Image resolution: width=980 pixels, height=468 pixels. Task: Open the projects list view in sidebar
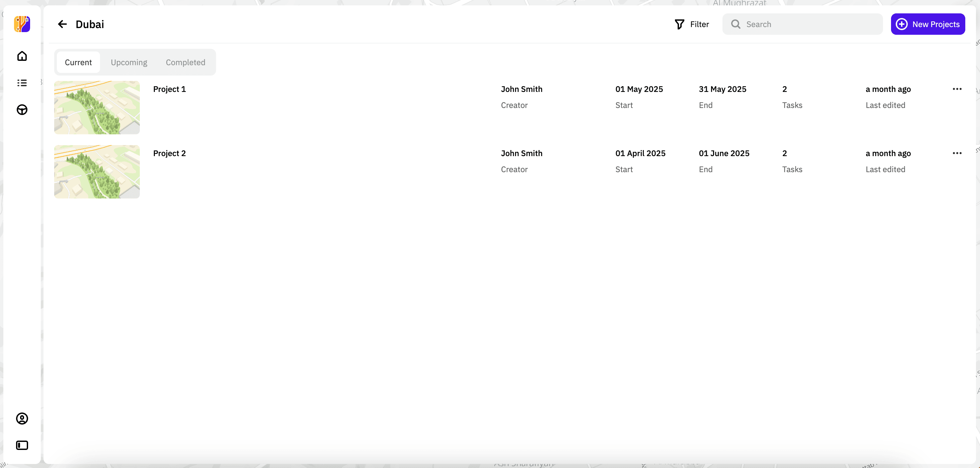[x=22, y=83]
